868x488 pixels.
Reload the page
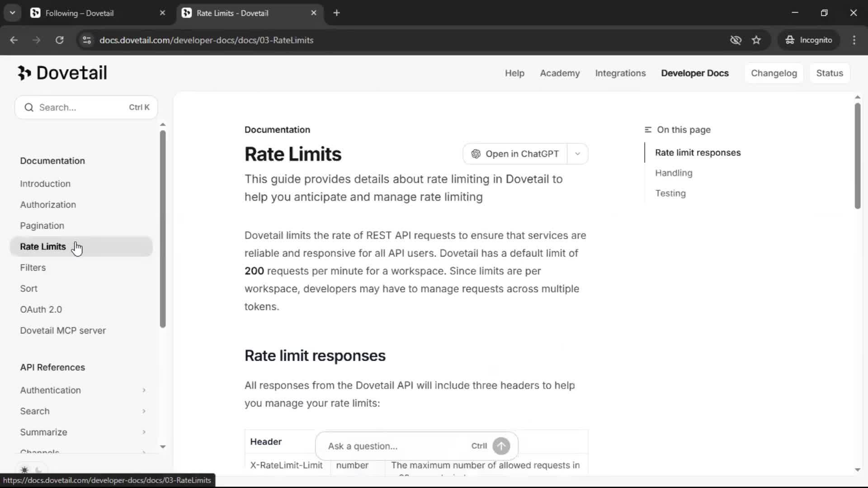(59, 40)
